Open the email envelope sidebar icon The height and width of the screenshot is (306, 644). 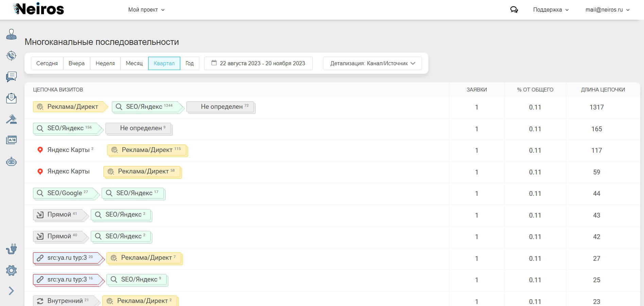click(x=11, y=98)
